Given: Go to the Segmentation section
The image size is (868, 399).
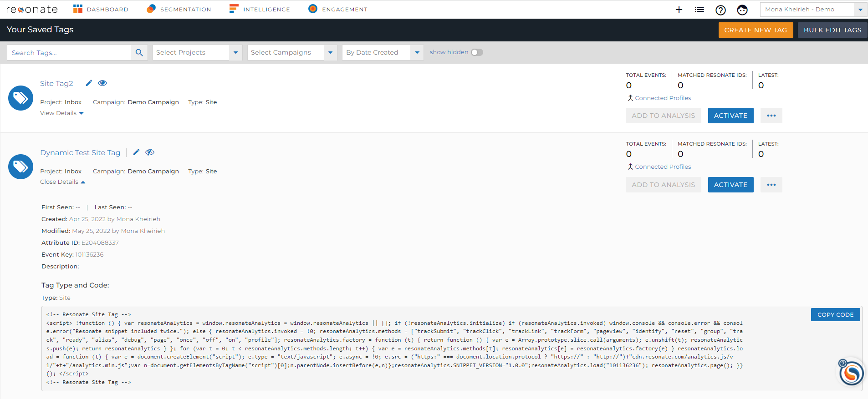Looking at the screenshot, I should click(179, 9).
